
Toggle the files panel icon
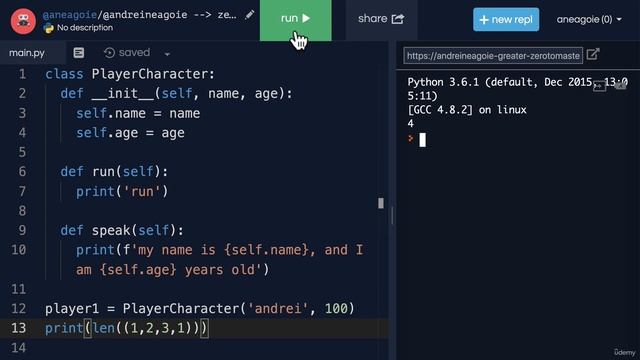79,53
